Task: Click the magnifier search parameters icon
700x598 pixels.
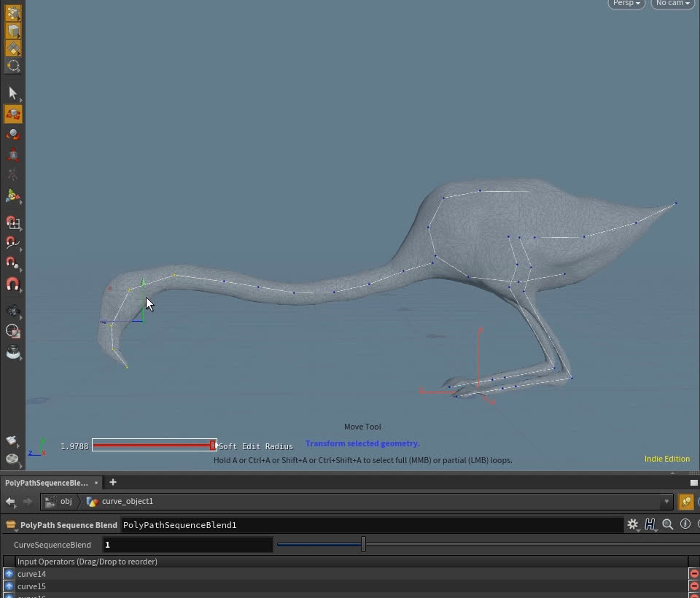Action: (667, 524)
